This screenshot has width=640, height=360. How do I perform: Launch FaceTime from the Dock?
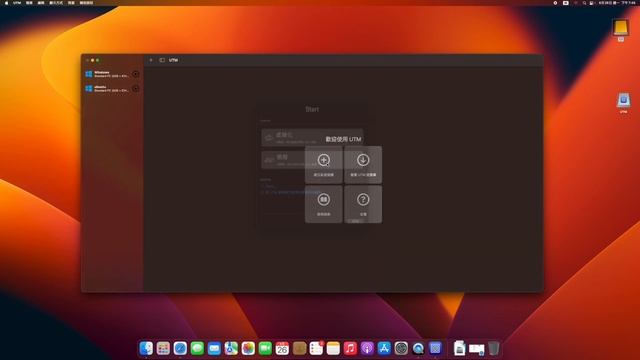265,348
